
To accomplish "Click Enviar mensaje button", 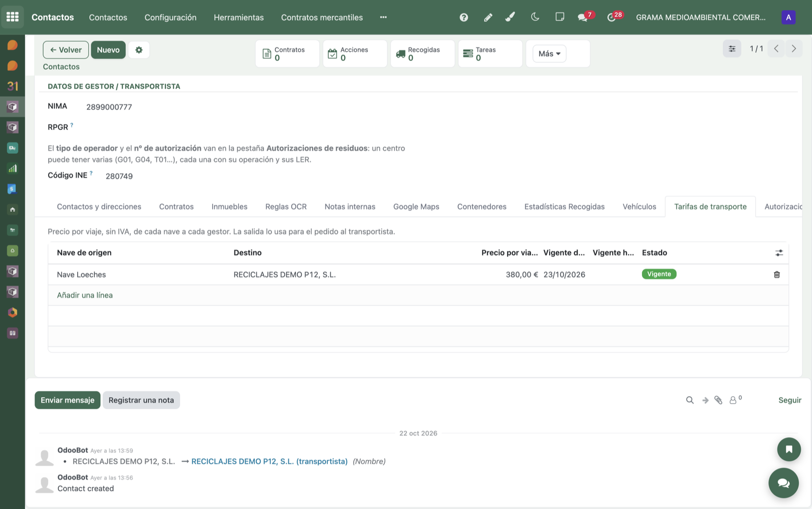I will coord(67,400).
